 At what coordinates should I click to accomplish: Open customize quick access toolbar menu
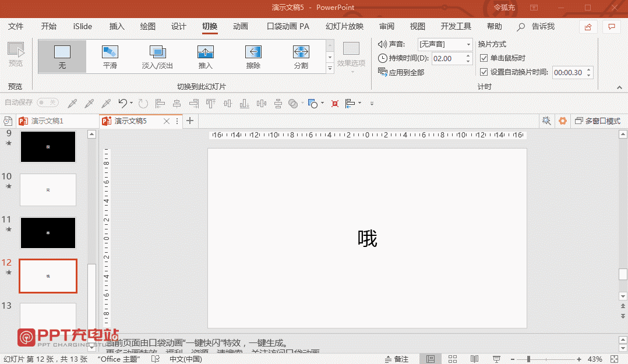coord(372,104)
